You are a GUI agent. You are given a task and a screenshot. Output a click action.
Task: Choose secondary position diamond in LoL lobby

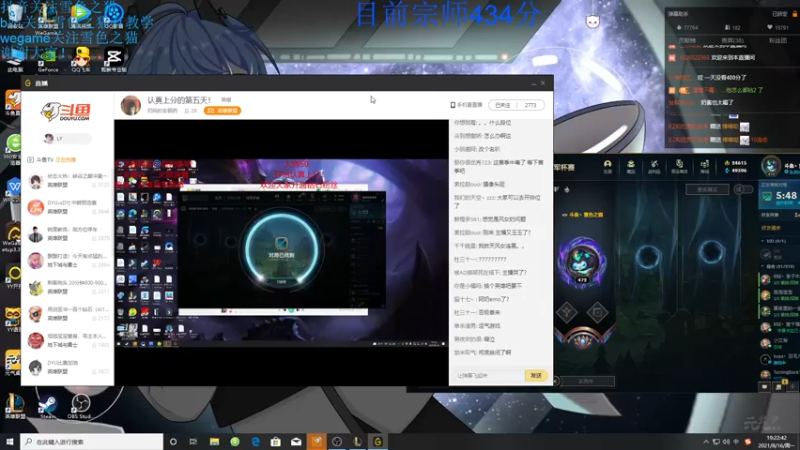[x=597, y=312]
